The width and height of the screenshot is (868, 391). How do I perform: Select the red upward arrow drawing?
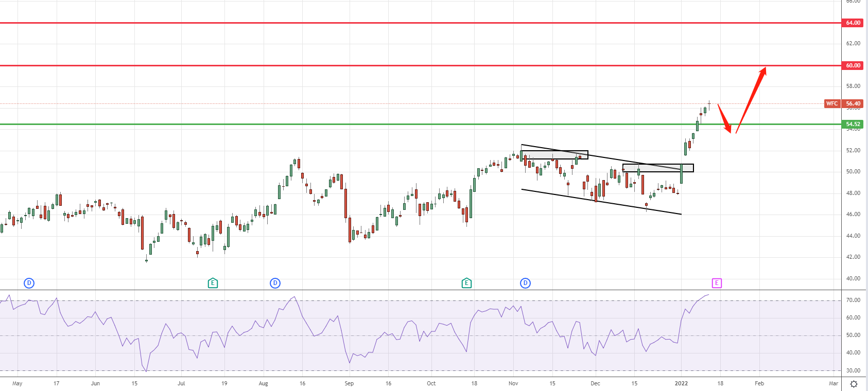[x=752, y=99]
